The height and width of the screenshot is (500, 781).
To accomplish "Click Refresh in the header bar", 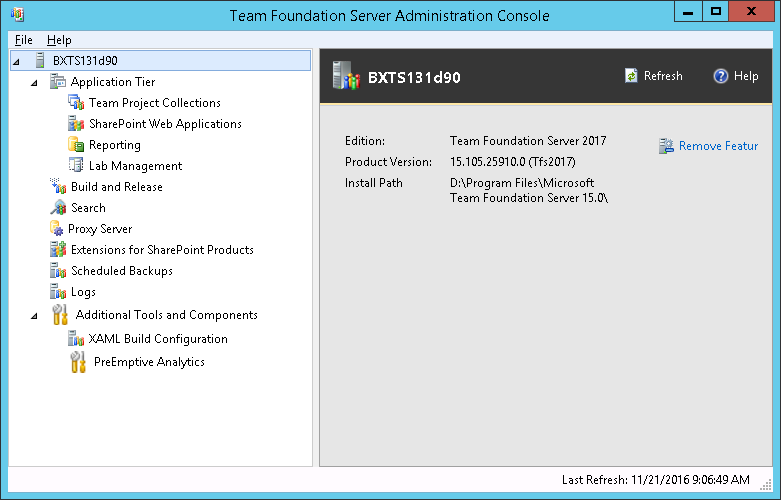I will pos(653,76).
